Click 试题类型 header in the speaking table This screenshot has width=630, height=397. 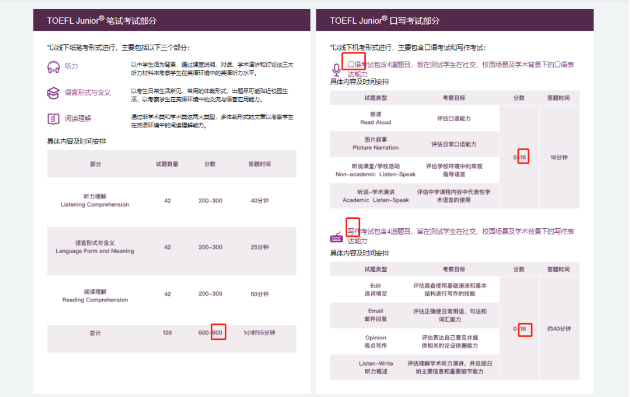(376, 98)
